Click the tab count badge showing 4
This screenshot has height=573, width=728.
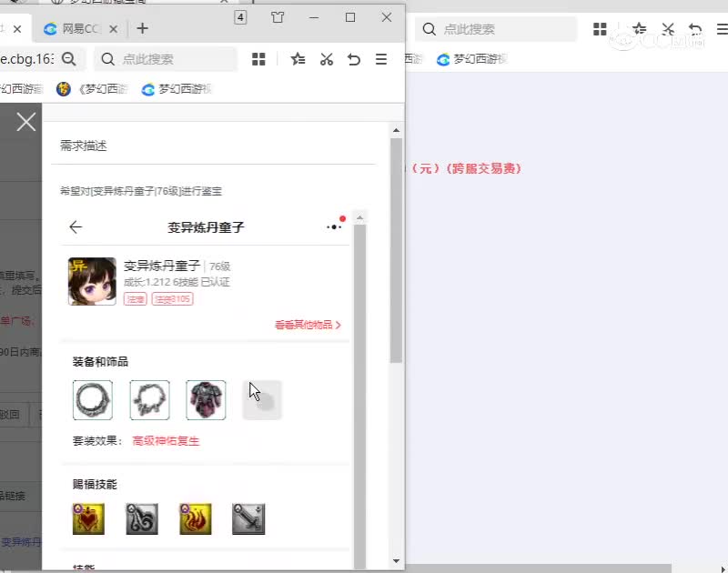[x=240, y=17]
